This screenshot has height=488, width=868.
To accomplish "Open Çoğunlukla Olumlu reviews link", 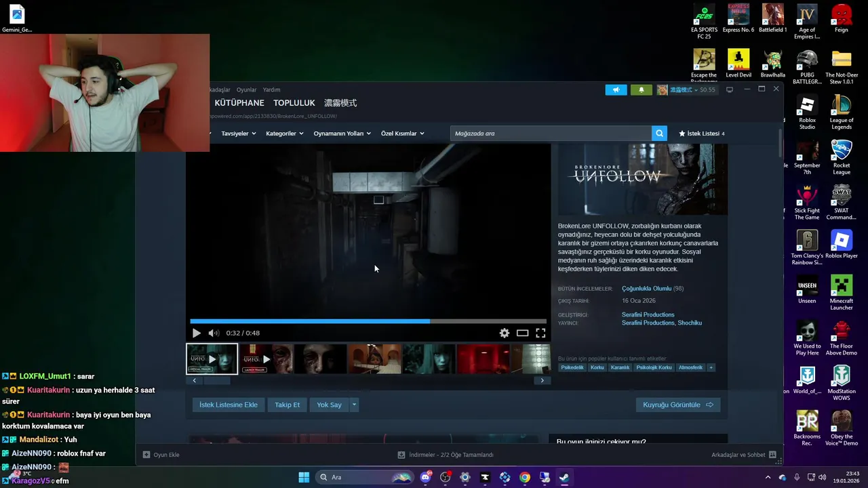I will [646, 289].
